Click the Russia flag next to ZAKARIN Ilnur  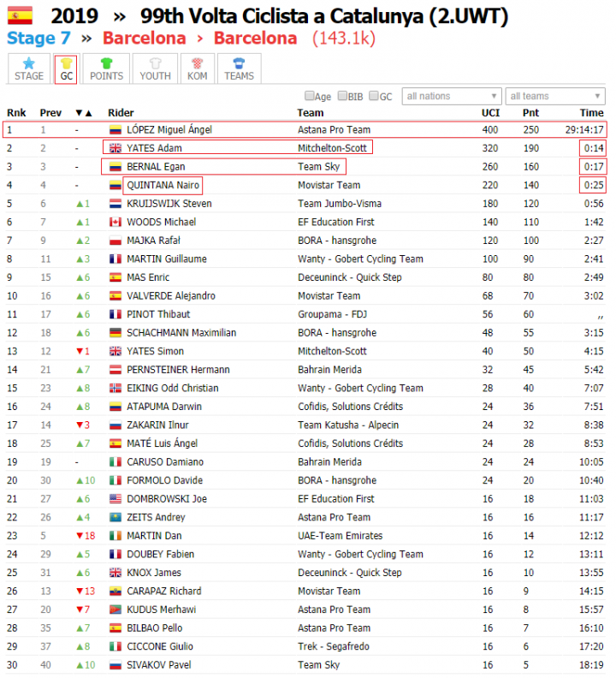(115, 425)
